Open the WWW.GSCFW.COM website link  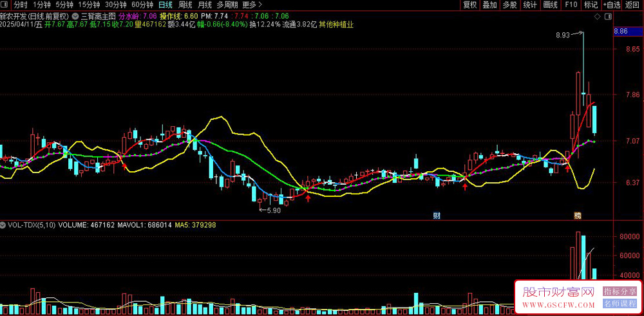pos(558,305)
